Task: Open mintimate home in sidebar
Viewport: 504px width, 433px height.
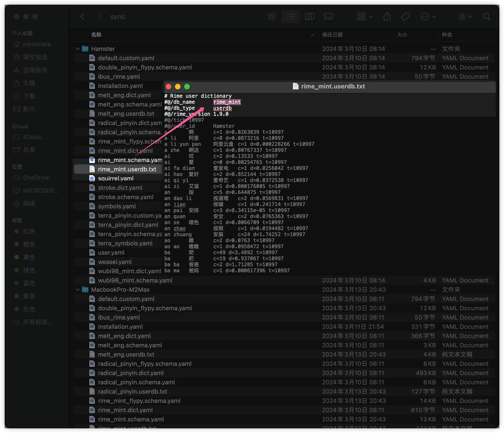Action: 37,44
